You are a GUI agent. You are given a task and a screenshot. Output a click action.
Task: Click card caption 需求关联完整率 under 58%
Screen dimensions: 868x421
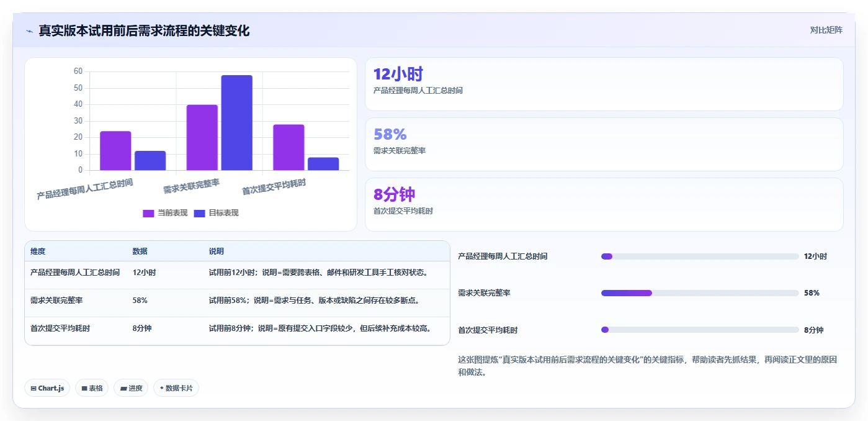click(400, 151)
